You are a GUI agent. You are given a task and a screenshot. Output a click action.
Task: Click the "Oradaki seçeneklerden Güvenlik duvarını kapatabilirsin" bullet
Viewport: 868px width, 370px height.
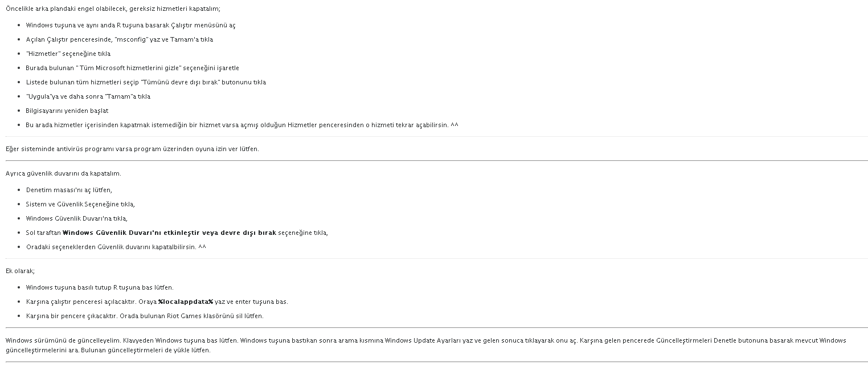116,247
